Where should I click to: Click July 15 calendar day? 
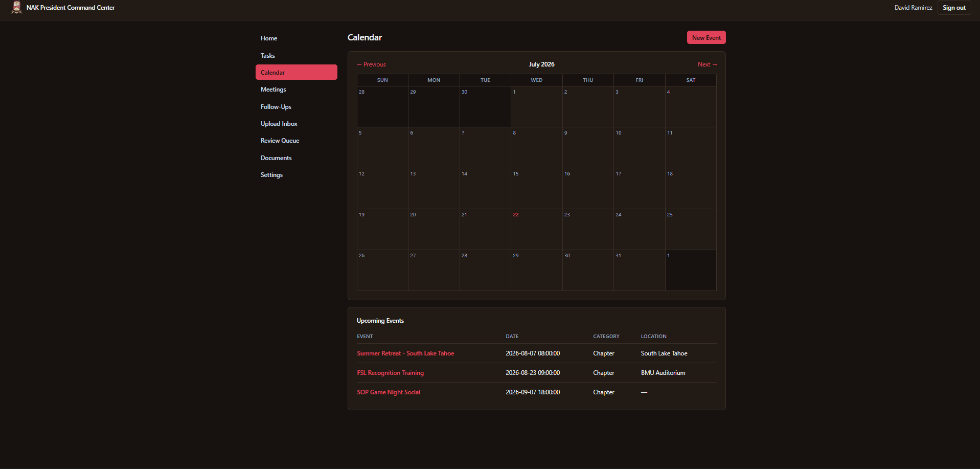(x=537, y=188)
